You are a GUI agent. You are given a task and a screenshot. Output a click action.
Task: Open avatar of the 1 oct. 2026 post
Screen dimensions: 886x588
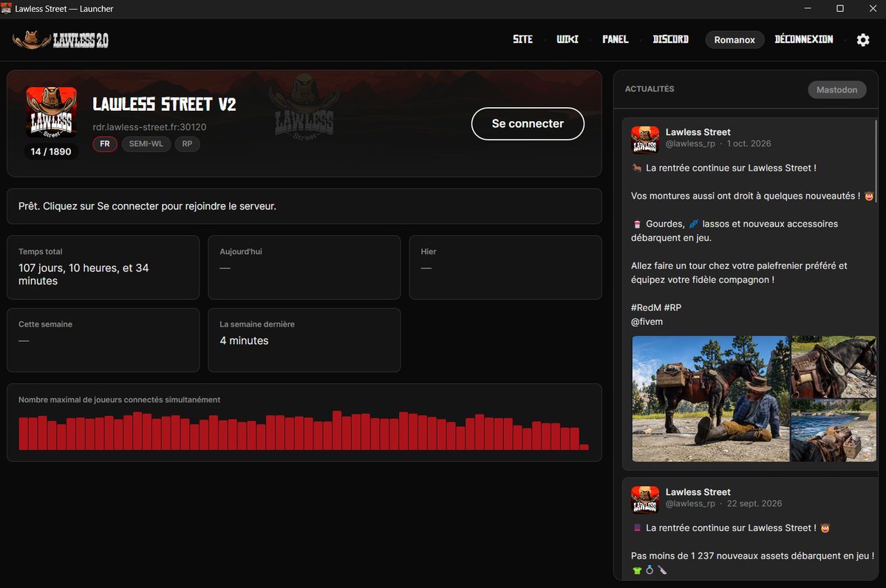tap(644, 140)
